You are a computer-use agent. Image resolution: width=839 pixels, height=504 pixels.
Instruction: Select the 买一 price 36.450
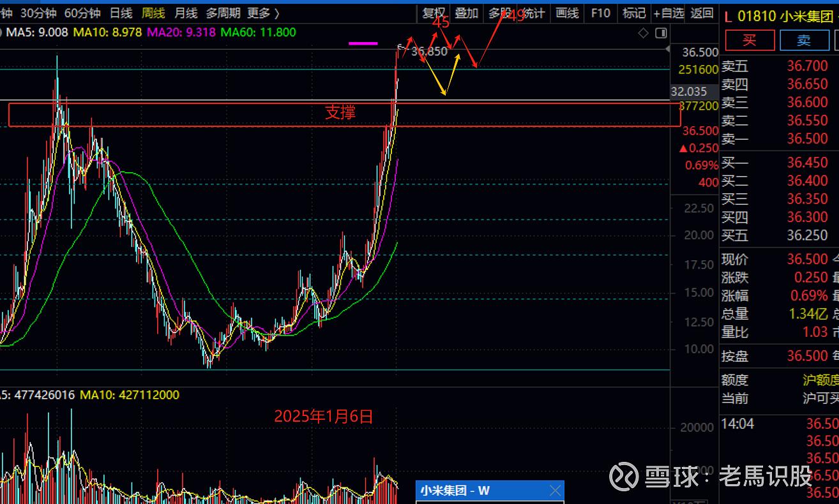[x=807, y=163]
